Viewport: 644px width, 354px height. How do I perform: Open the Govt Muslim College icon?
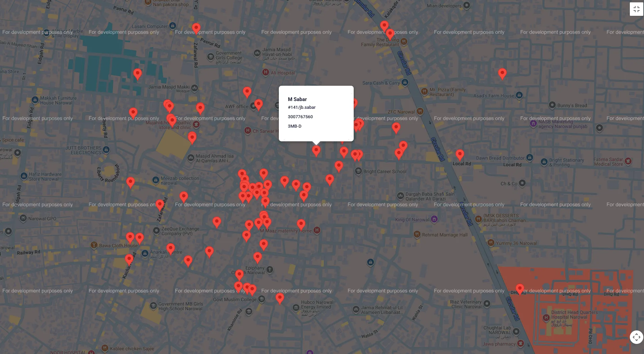(262, 299)
